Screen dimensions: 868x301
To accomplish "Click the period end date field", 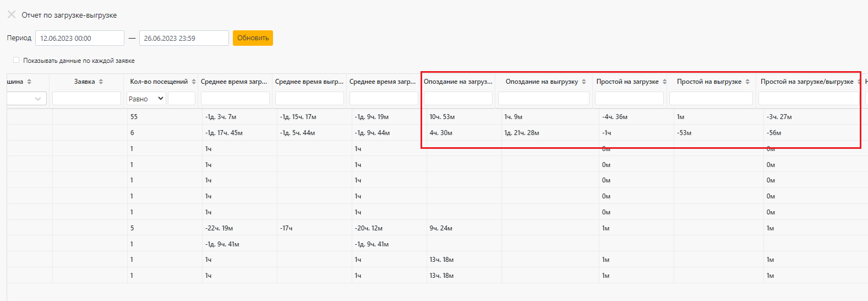I will [x=184, y=38].
